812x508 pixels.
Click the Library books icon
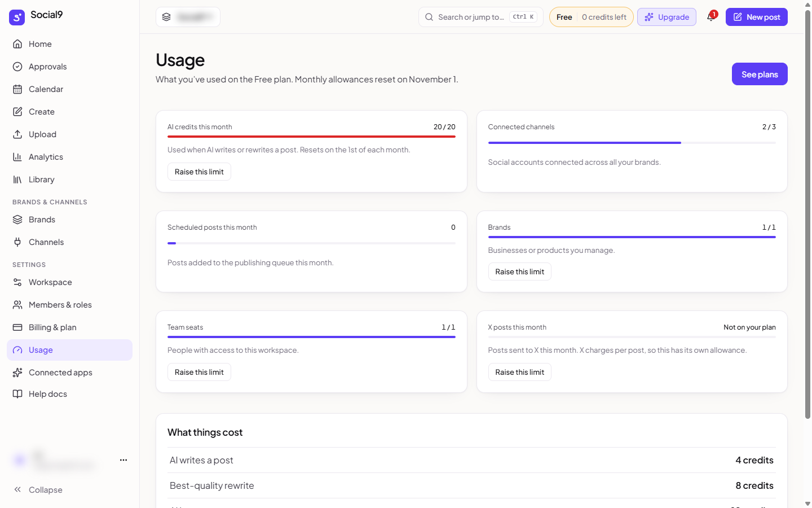click(17, 179)
